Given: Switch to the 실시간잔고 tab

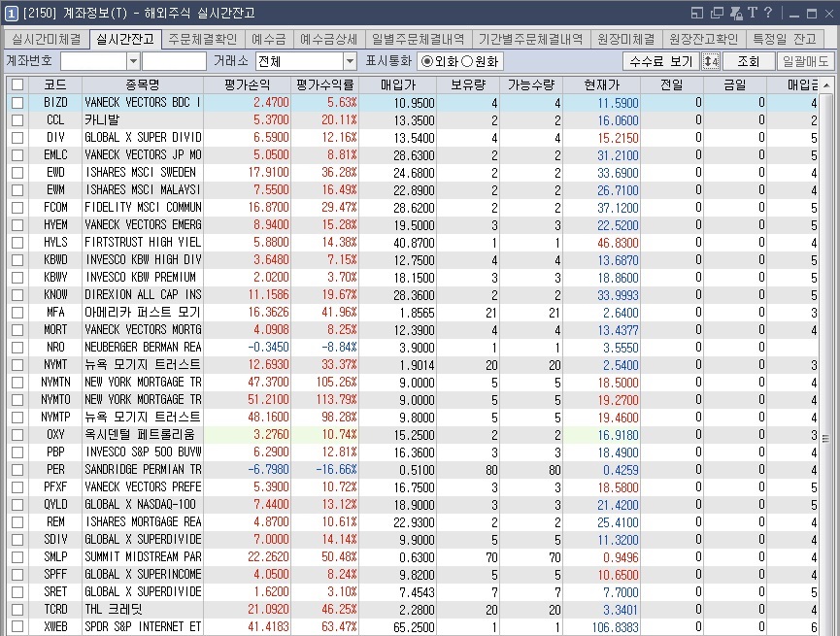Looking at the screenshot, I should click(125, 39).
